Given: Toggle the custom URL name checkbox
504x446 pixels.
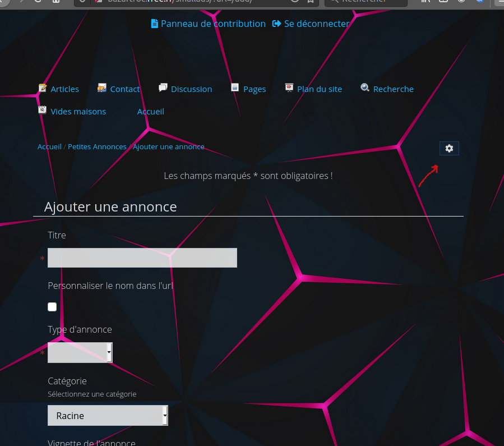Looking at the screenshot, I should pyautogui.click(x=52, y=307).
